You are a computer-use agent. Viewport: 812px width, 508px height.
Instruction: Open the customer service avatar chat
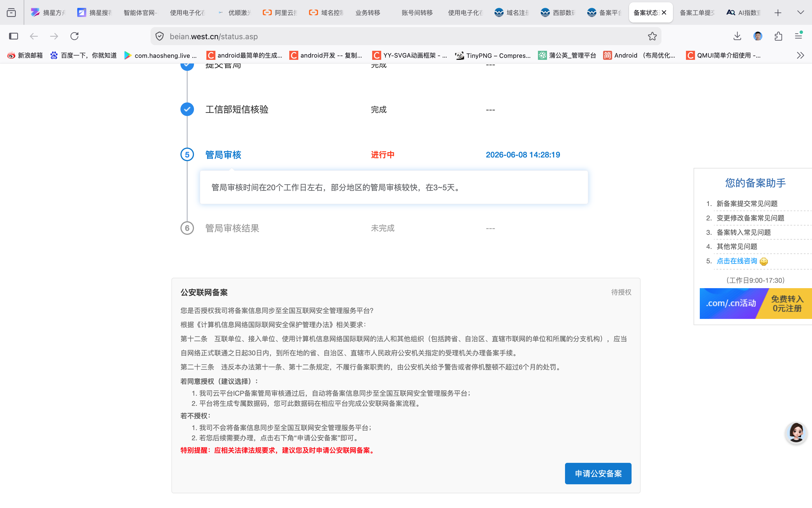(796, 433)
